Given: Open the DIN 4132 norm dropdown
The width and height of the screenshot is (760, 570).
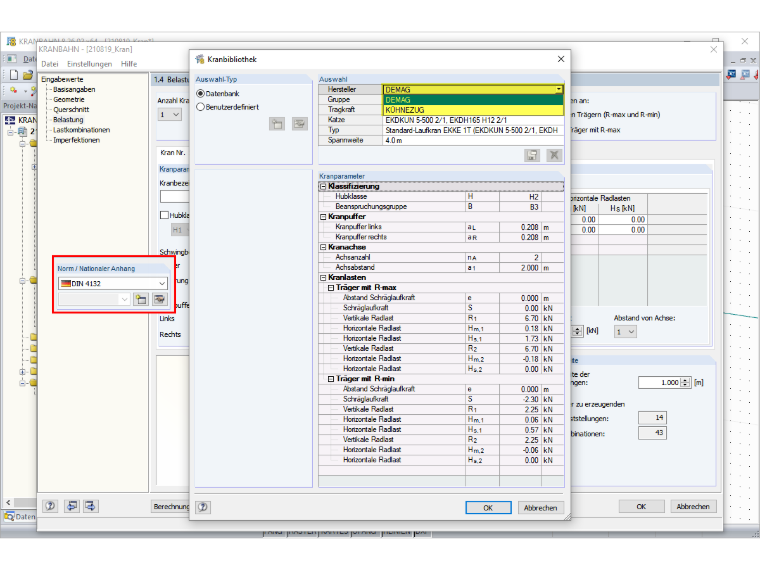Looking at the screenshot, I should pos(162,284).
